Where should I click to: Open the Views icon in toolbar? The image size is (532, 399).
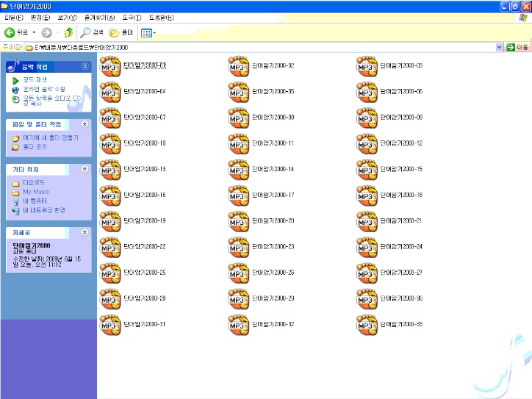point(146,33)
